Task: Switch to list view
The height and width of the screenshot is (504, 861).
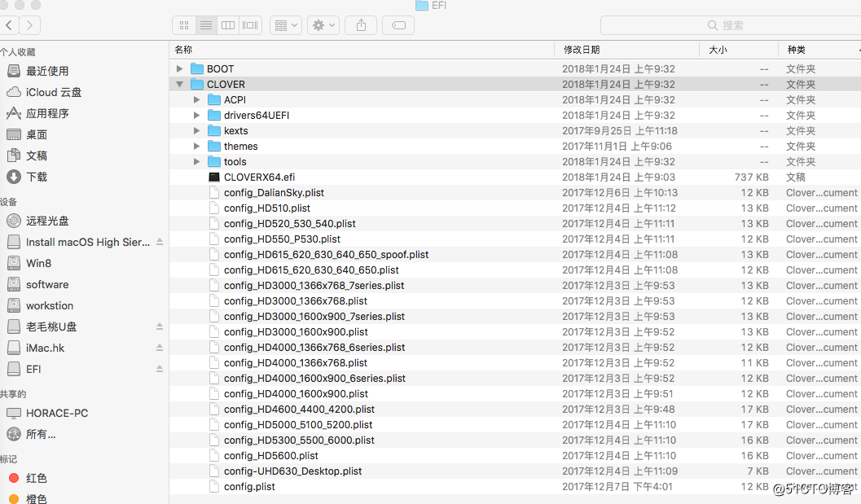Action: click(x=206, y=25)
